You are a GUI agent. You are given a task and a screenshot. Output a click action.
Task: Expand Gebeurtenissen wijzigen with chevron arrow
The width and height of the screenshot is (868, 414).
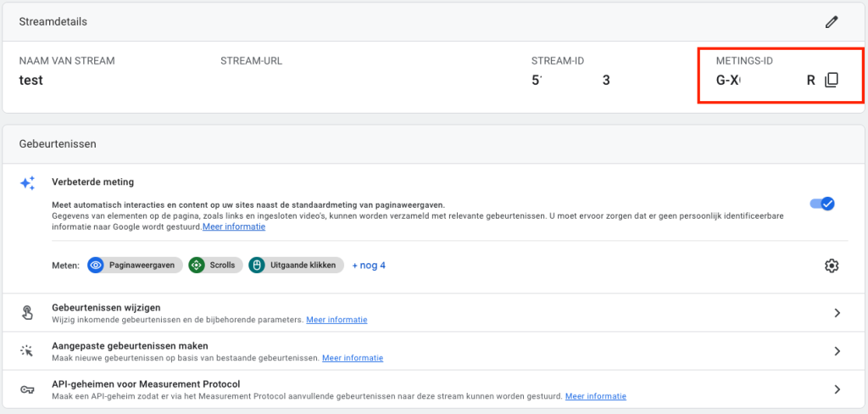click(x=837, y=313)
